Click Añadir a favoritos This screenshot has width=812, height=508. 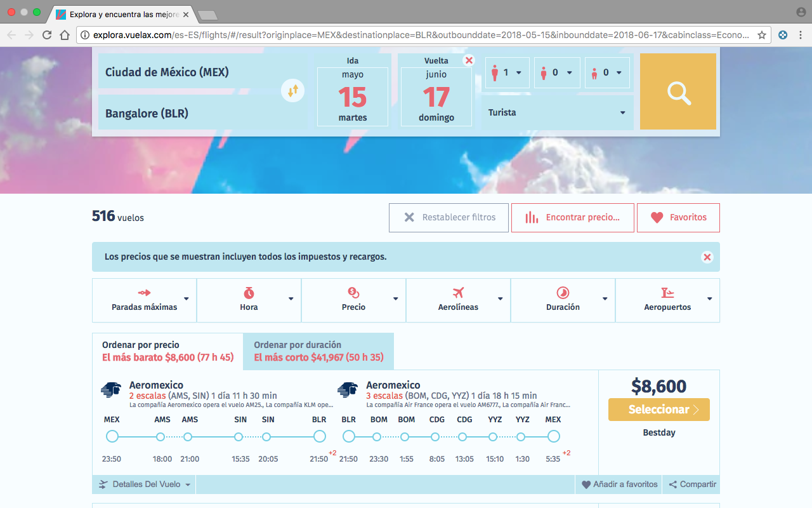[x=619, y=485]
